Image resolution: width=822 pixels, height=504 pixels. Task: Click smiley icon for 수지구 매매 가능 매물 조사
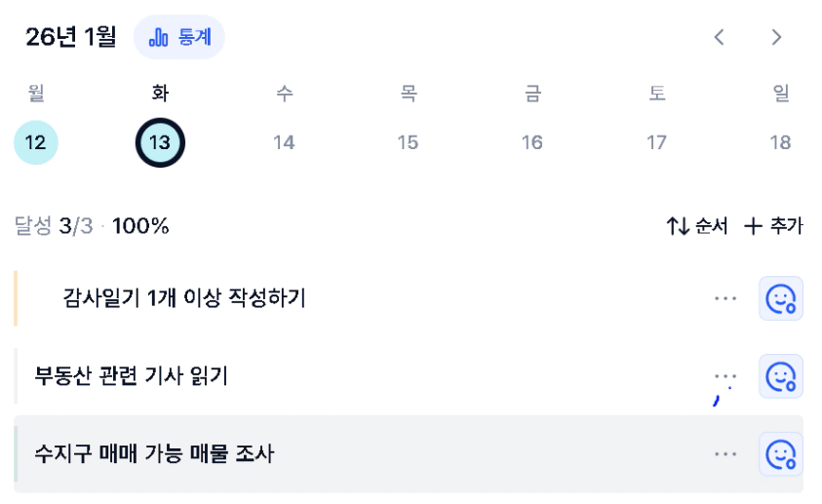pyautogui.click(x=780, y=454)
